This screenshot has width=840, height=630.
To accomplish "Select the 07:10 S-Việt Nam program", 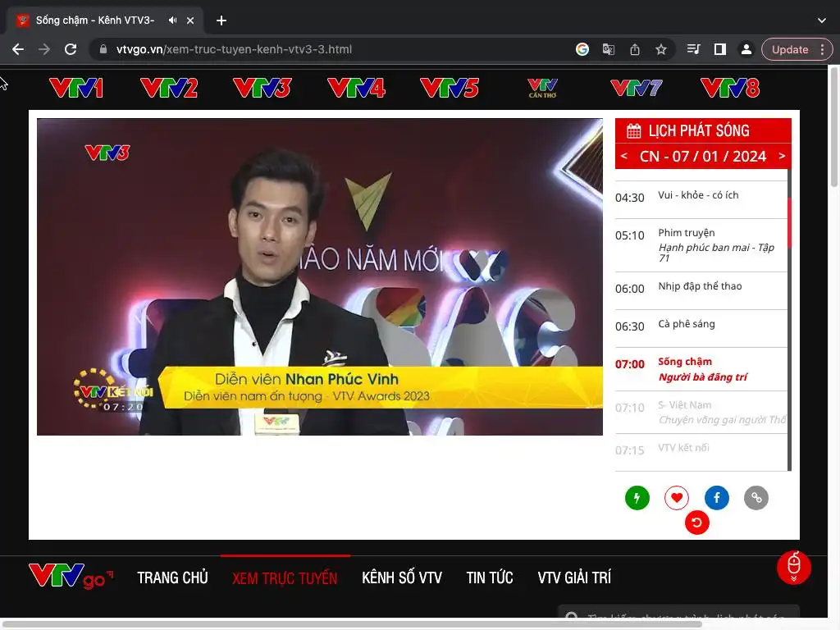I will click(x=701, y=412).
